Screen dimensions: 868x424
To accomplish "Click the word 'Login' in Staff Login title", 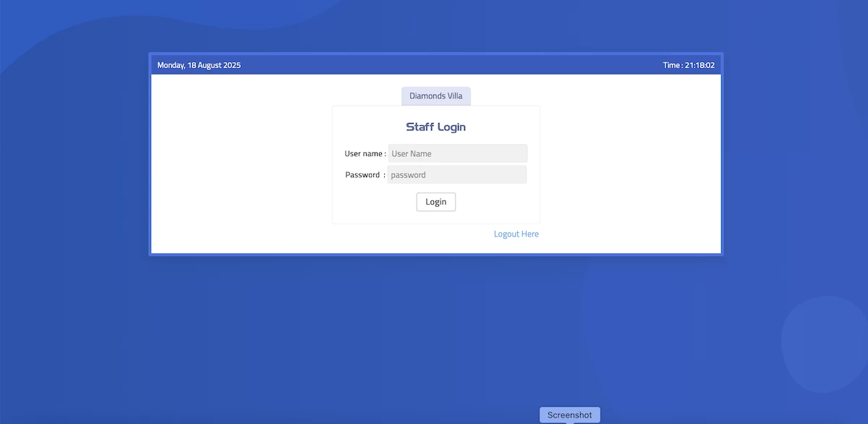I will click(x=451, y=127).
